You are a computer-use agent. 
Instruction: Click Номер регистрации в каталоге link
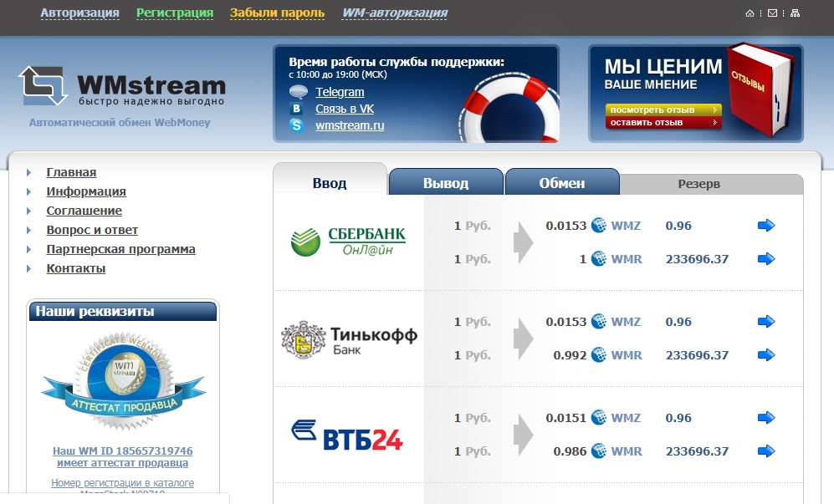point(122,483)
